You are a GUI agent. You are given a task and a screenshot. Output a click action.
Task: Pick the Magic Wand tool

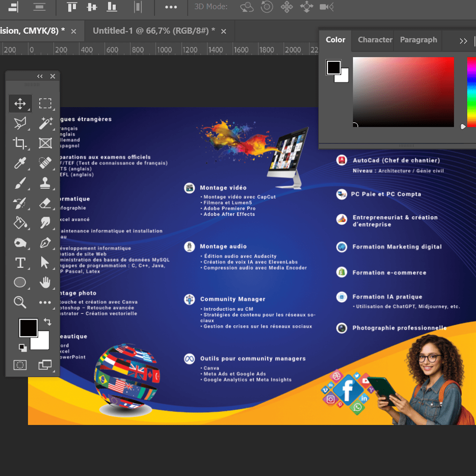pyautogui.click(x=45, y=123)
